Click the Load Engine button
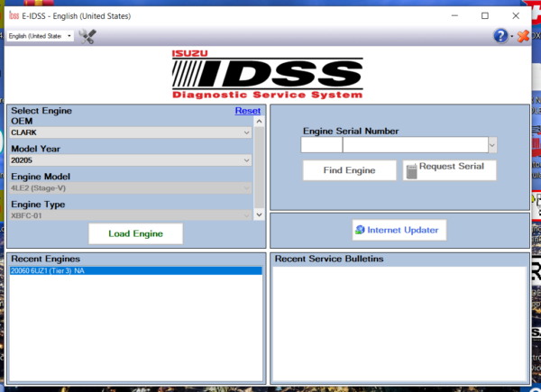 pos(135,233)
